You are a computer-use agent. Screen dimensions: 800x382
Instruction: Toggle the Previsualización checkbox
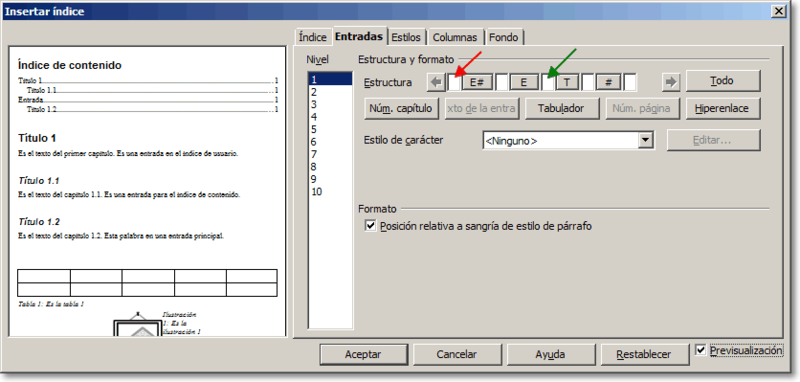pyautogui.click(x=701, y=350)
